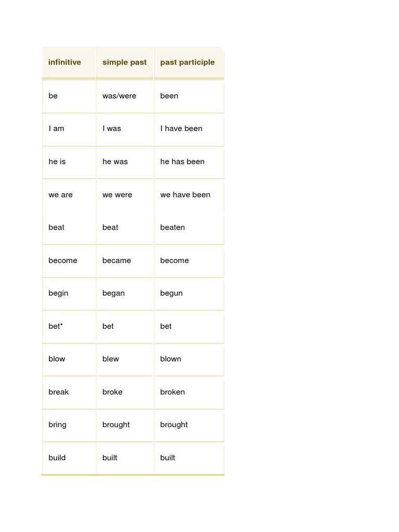Click the word 'blew'

pos(110,359)
